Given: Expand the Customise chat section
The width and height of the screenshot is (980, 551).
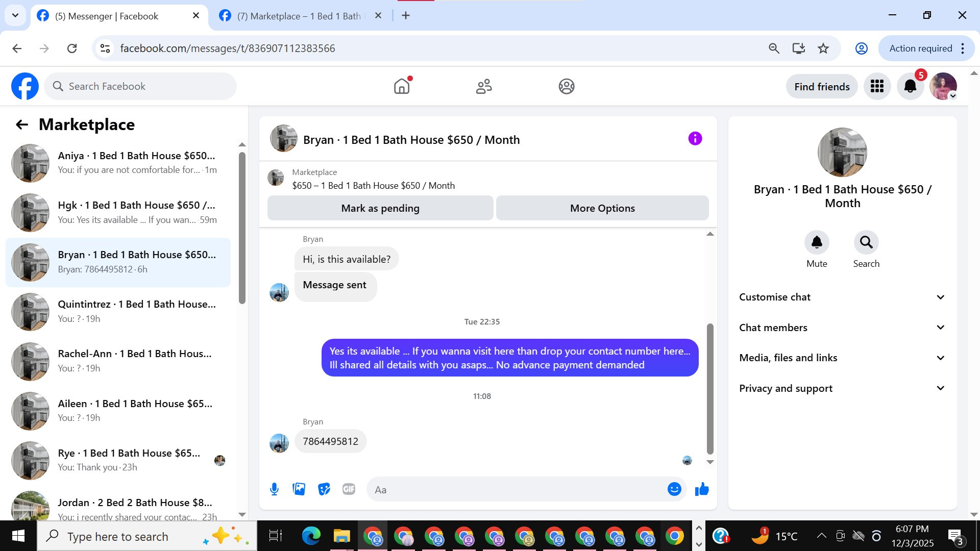Looking at the screenshot, I should pos(842,297).
